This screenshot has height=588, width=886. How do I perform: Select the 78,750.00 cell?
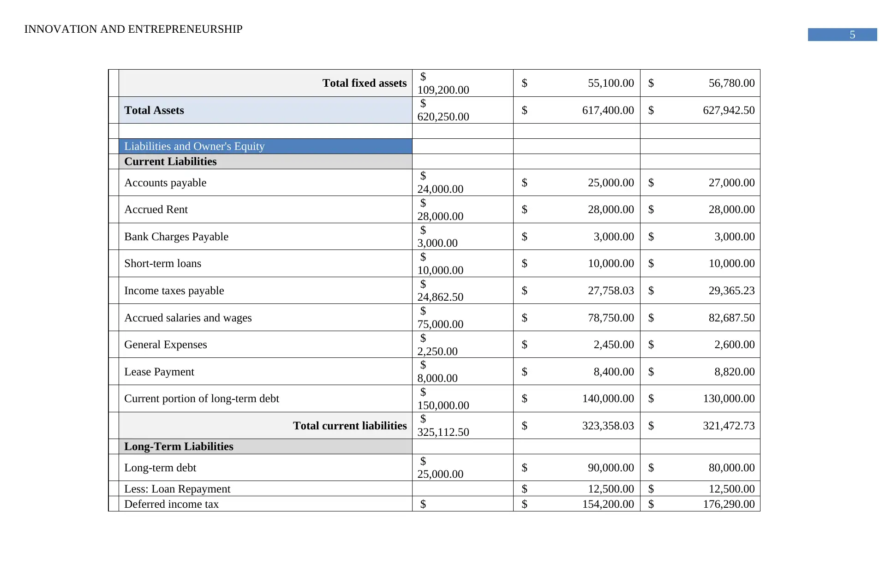[x=577, y=318]
